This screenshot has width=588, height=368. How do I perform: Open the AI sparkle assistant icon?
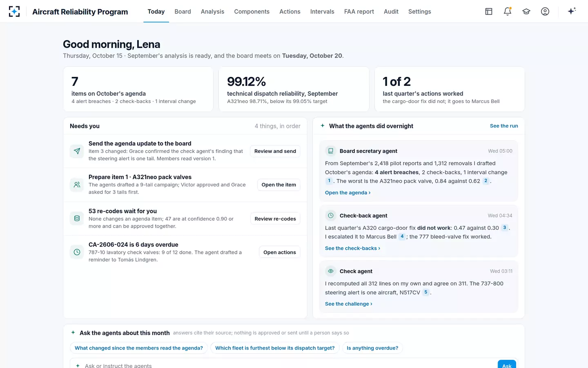[572, 11]
